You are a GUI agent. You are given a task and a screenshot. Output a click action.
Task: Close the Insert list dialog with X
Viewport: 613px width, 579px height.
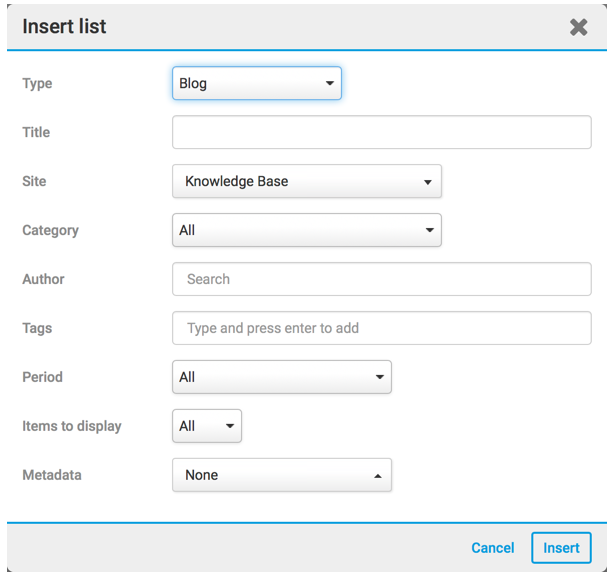pyautogui.click(x=578, y=27)
